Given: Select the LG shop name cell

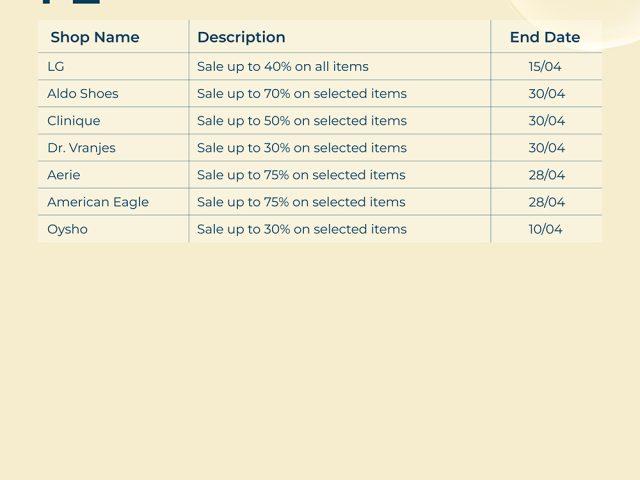Looking at the screenshot, I should (x=56, y=67).
